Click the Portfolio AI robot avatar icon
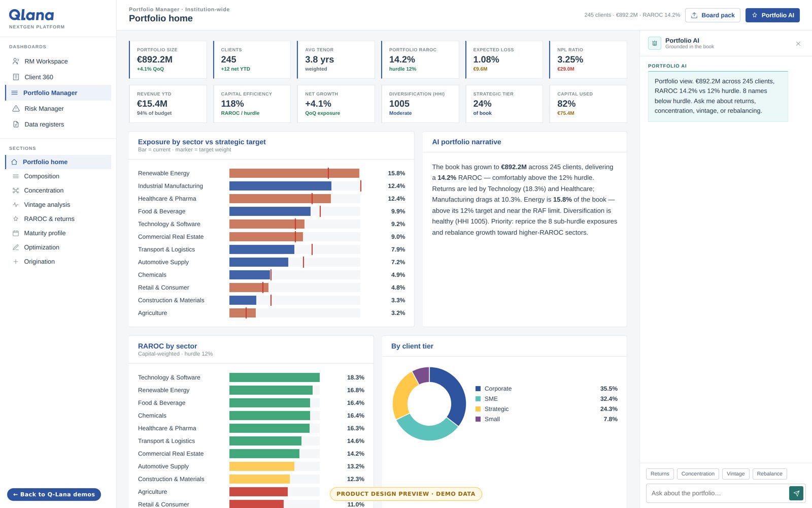 point(655,43)
